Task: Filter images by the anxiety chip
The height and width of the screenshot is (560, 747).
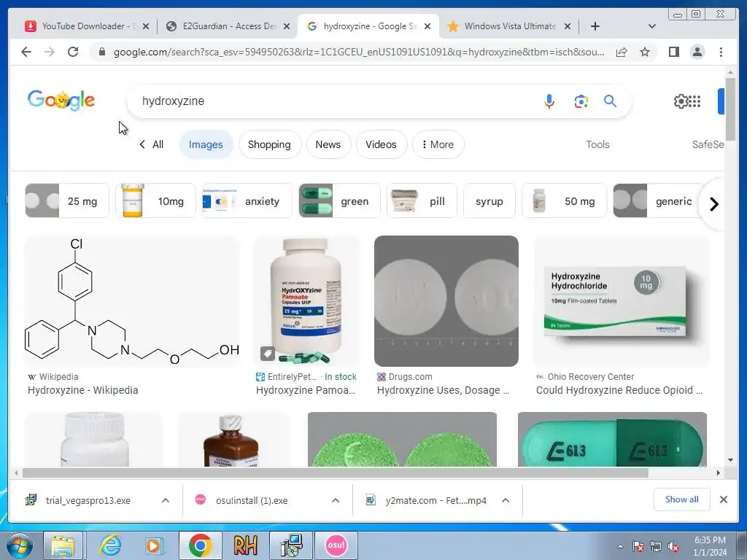Action: coord(247,201)
